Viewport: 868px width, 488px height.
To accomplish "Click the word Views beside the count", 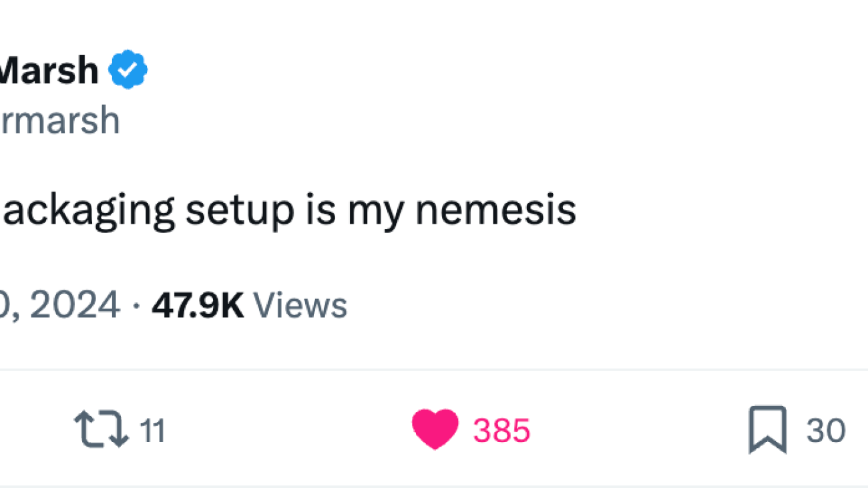I will (300, 305).
